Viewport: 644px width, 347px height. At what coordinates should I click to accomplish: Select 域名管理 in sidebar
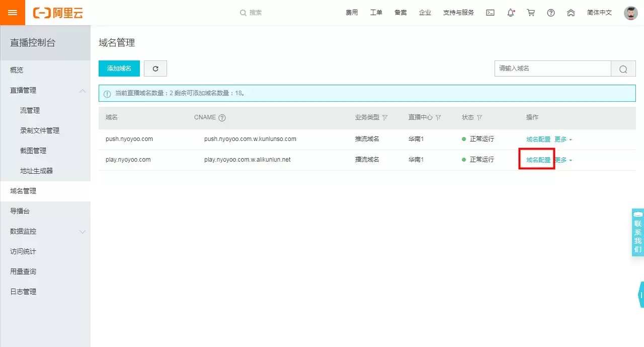[x=45, y=191]
